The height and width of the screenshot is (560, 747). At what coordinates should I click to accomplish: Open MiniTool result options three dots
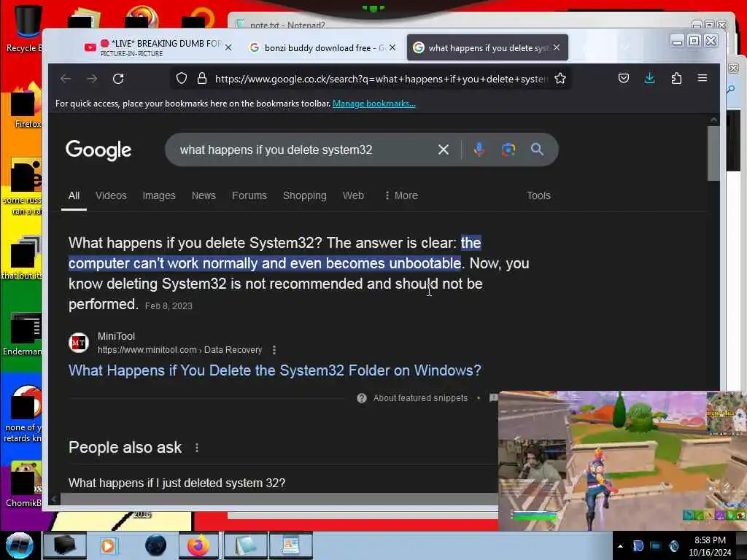(x=274, y=350)
